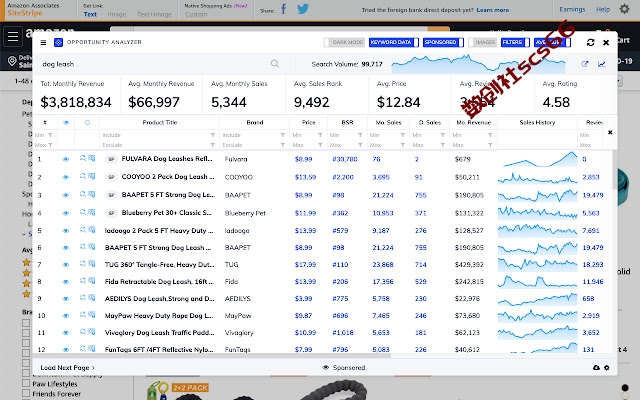
Task: Open the Amazon hamburger menu behind the panel
Action: coord(13,36)
